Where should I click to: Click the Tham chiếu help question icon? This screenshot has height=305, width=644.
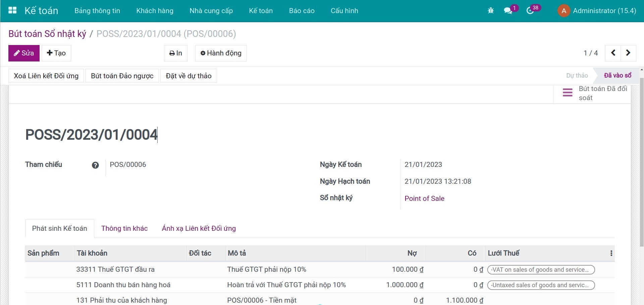95,165
